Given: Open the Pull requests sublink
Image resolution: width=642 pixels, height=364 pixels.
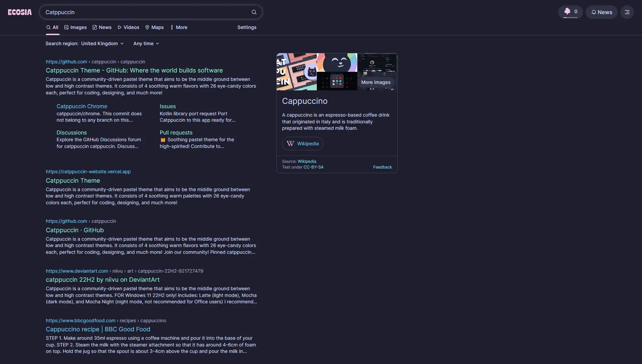Looking at the screenshot, I should [176, 132].
